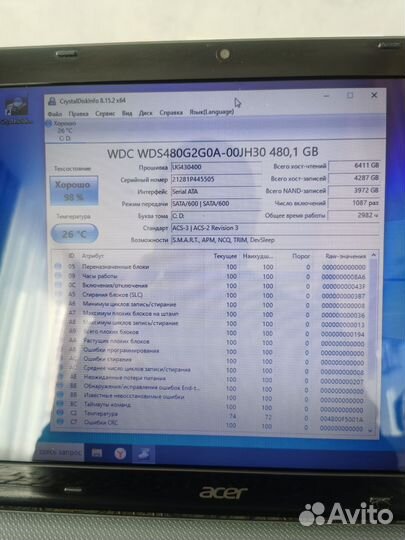Screen dimensions: 405x540
Task: Click the ACS-3 | ACS-2 Revision 3 standard field
Action: click(x=275, y=228)
